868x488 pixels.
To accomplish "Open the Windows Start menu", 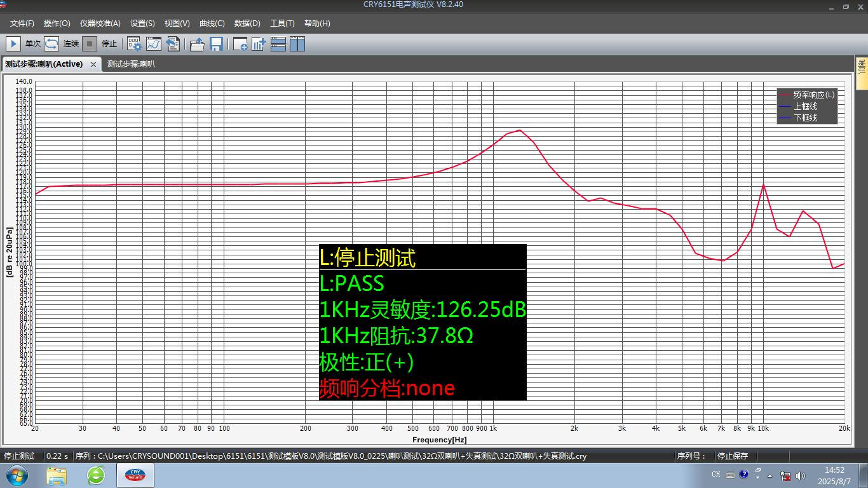I will [17, 475].
